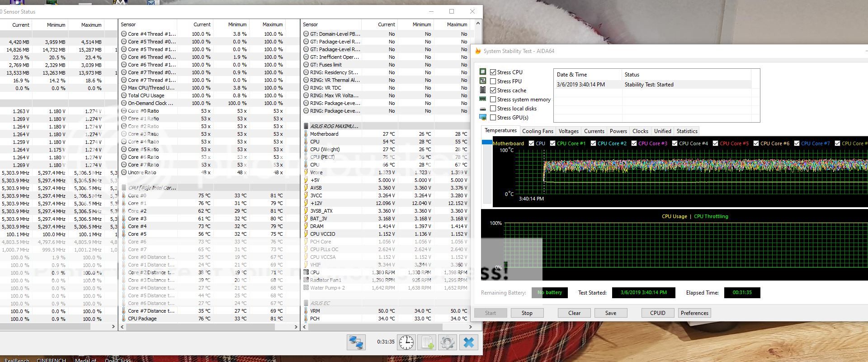Click the gauge icon of Total CPU Usage row
The width and height of the screenshot is (868, 362).
pyautogui.click(x=124, y=95)
